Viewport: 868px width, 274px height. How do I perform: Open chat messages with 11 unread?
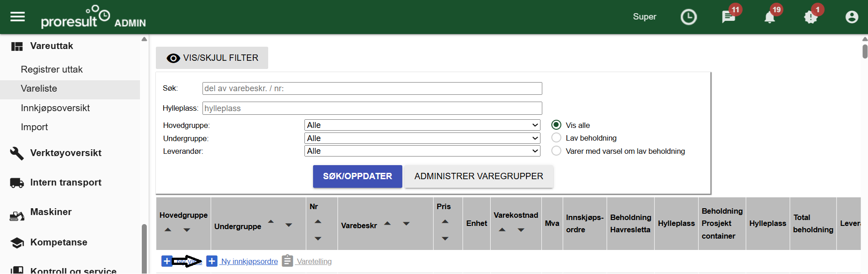tap(728, 17)
